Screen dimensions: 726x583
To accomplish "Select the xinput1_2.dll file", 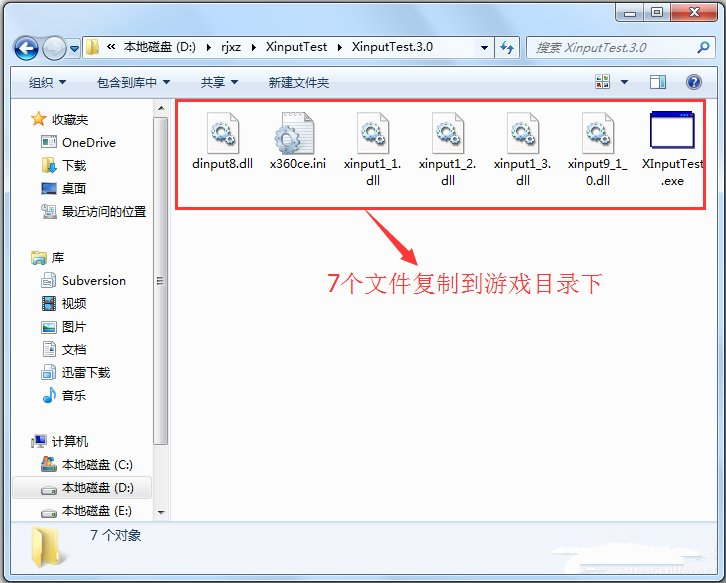I will coord(447,133).
